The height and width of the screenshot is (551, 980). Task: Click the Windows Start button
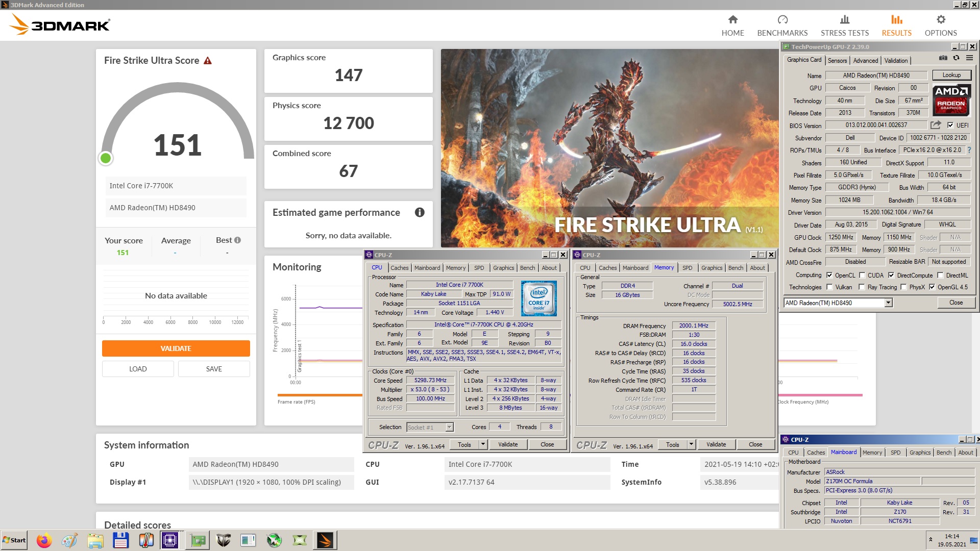(x=14, y=540)
